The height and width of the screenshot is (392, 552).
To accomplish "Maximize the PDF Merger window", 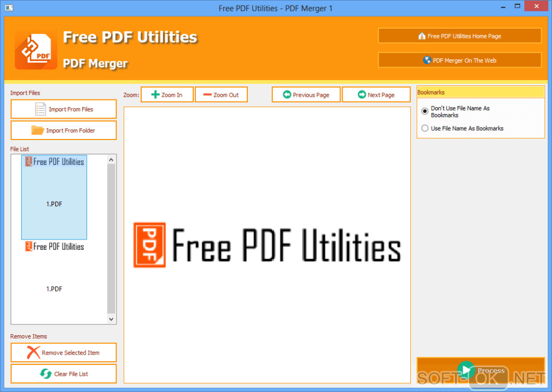I will tap(517, 6).
